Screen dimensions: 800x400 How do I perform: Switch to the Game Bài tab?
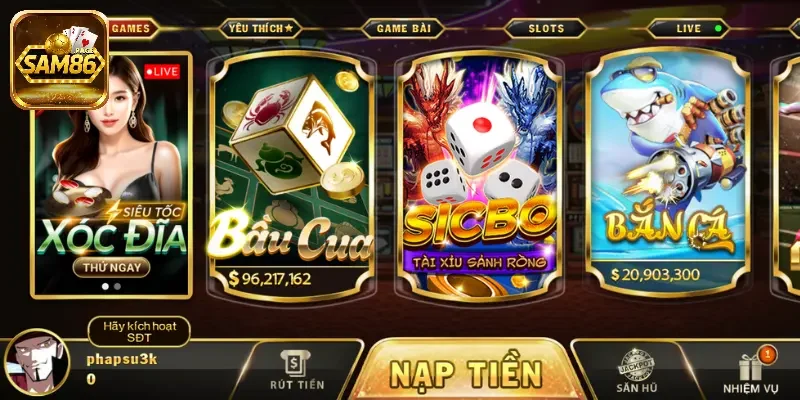coord(403,29)
